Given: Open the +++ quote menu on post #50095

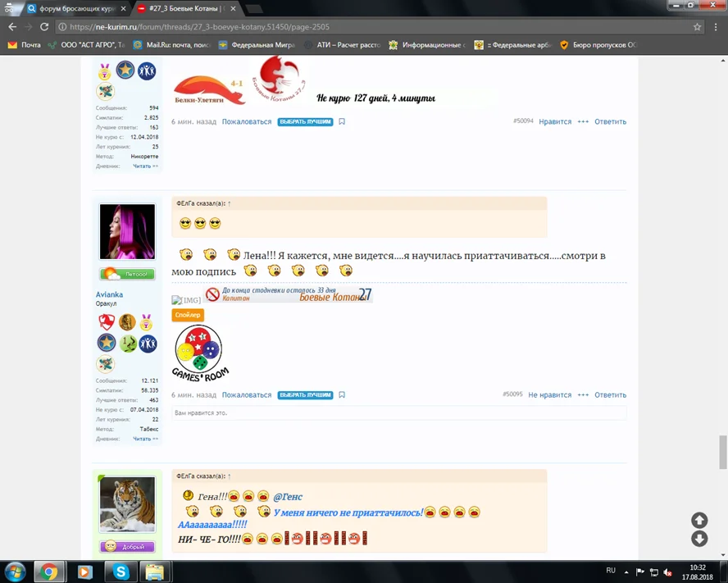Looking at the screenshot, I should (583, 395).
